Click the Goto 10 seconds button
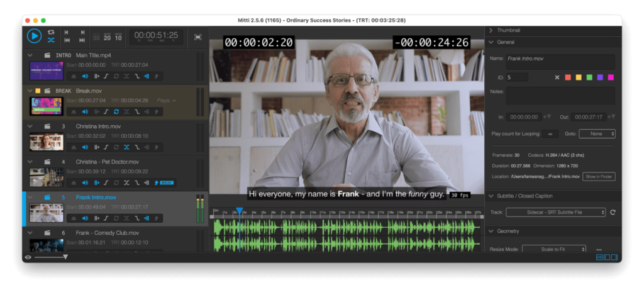 coord(118,37)
